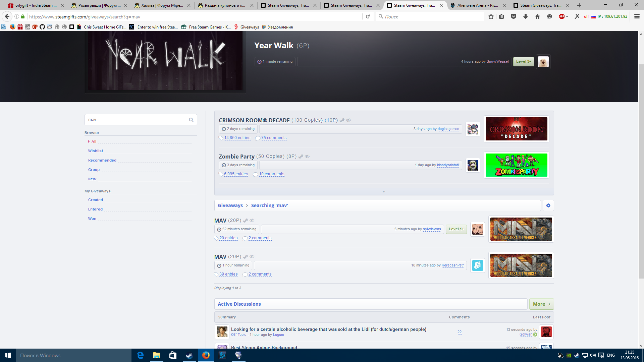Open the Crimson Room Decade thumbnail
644x362 pixels.
517,129
